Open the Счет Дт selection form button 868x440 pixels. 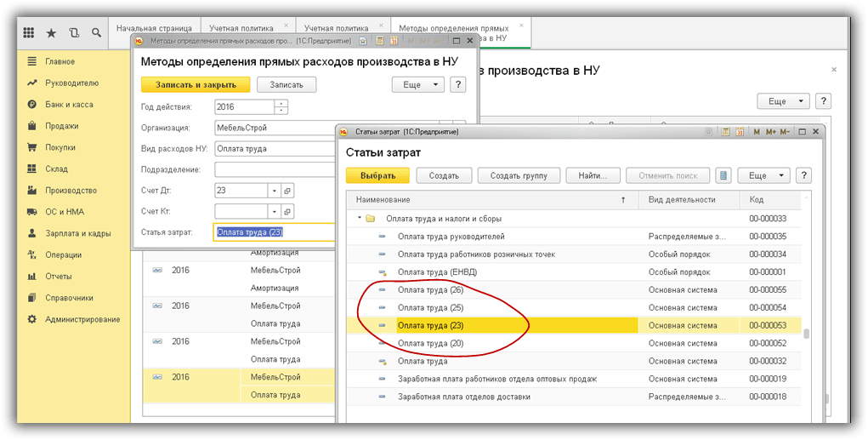tap(287, 191)
